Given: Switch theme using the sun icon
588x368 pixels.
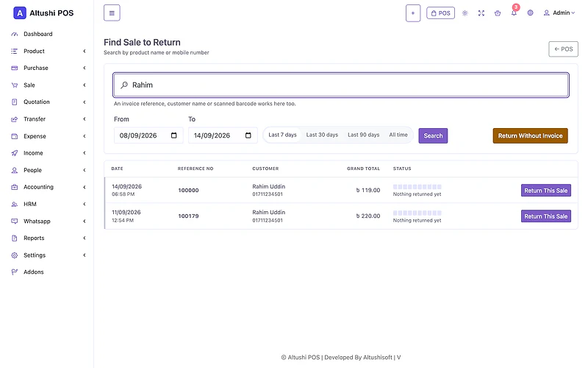Looking at the screenshot, I should [x=465, y=13].
